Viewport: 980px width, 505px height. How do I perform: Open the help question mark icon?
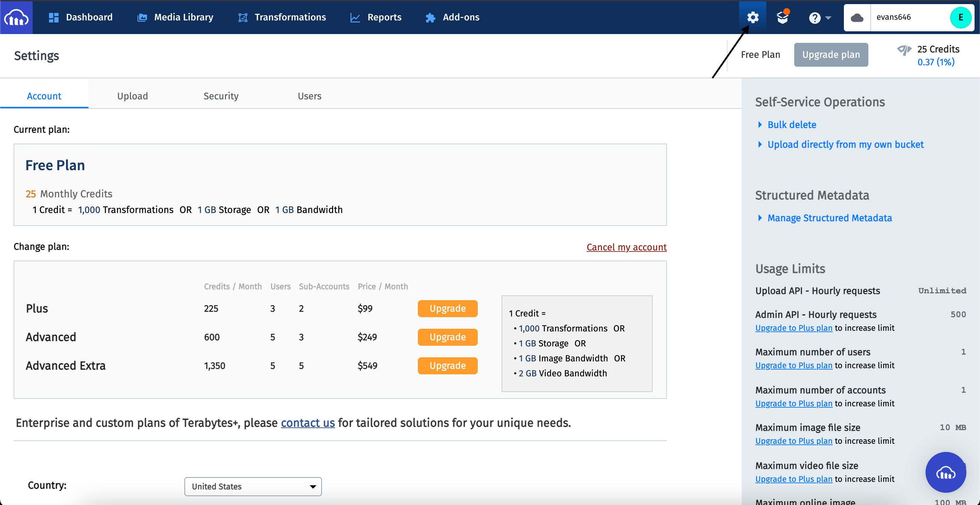(x=815, y=17)
